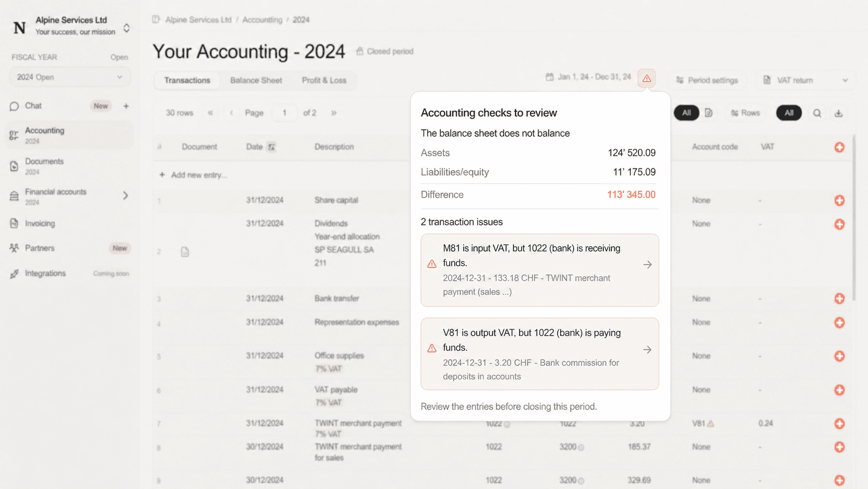This screenshot has height=489, width=868.
Task: Open the M81 input VAT issue arrow
Action: coord(647,265)
